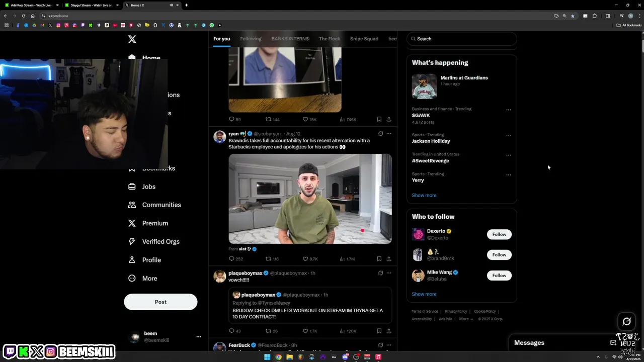Click the X logo in sidebar
This screenshot has width=644, height=362.
point(132,39)
